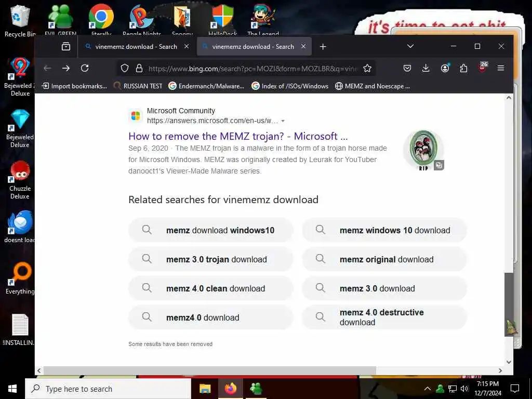The image size is (532, 399).
Task: Go back to the previous page
Action: [47, 68]
